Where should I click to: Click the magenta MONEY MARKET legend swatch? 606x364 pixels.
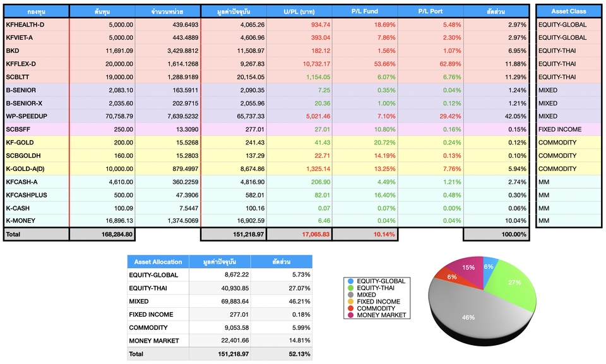tap(350, 315)
